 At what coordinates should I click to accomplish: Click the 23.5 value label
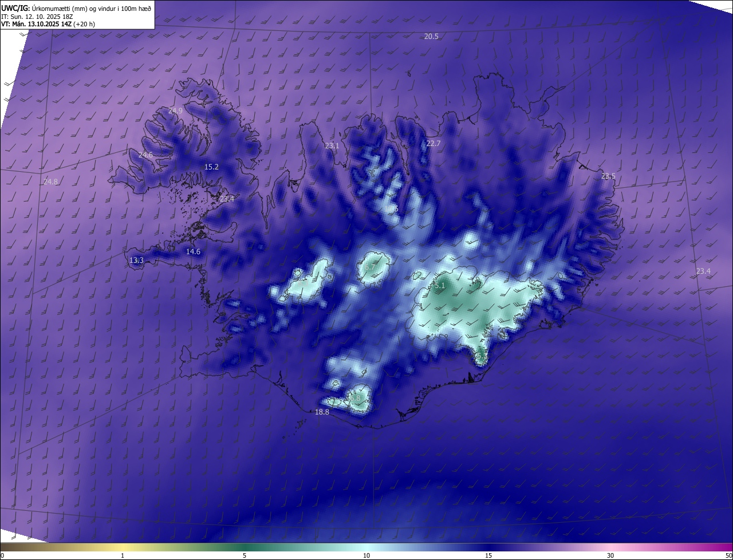pyautogui.click(x=608, y=176)
